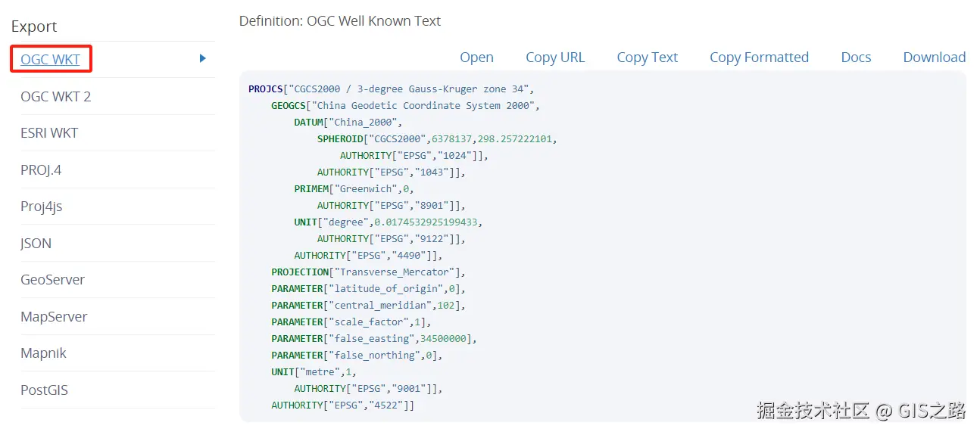
Task: Choose the ESRI WKT export format
Action: 49,132
